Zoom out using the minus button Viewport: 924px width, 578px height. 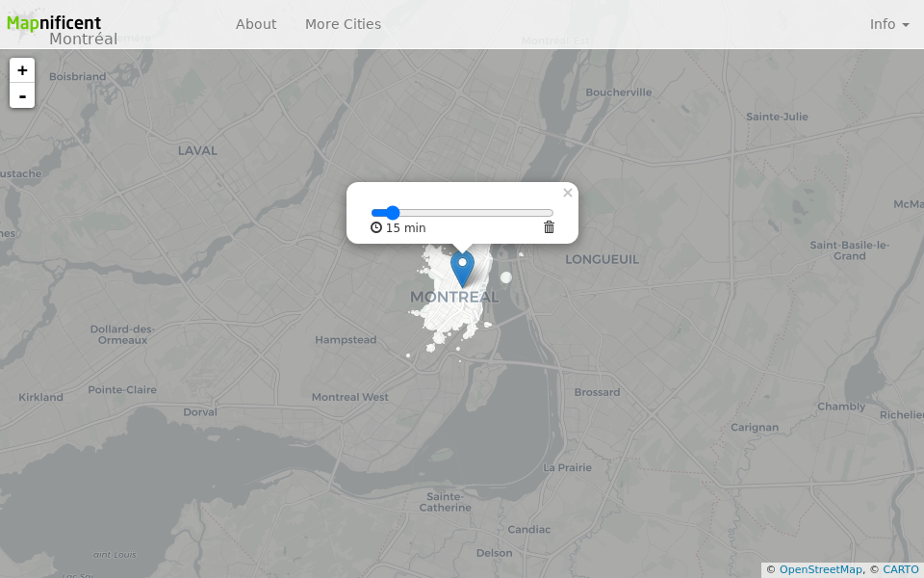[x=21, y=95]
